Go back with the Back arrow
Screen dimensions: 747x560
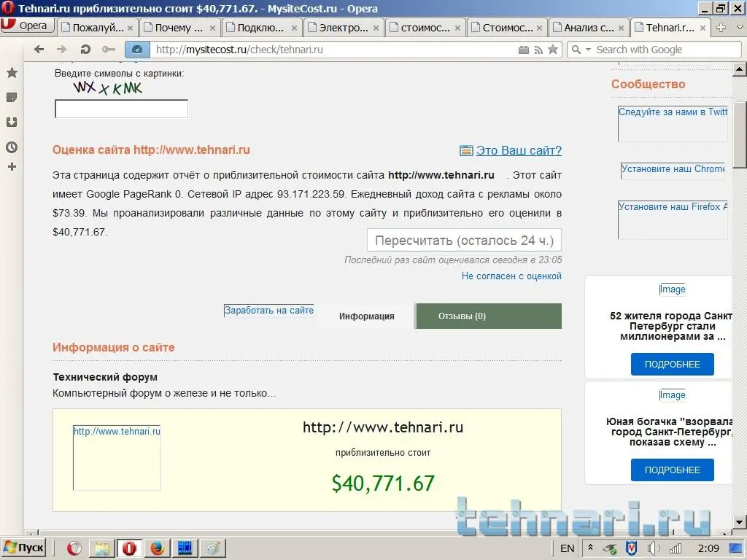(x=39, y=49)
